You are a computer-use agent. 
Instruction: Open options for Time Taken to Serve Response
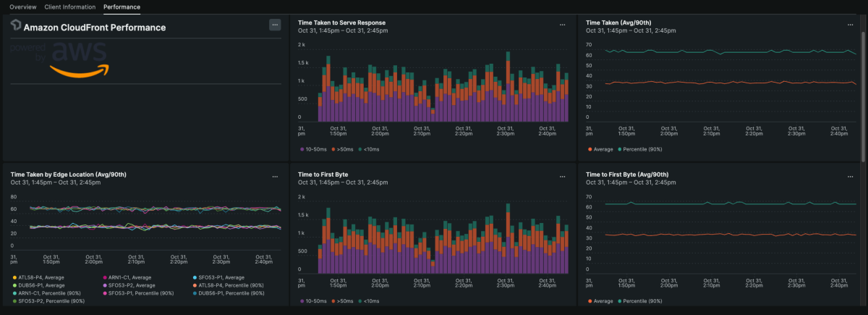(562, 25)
